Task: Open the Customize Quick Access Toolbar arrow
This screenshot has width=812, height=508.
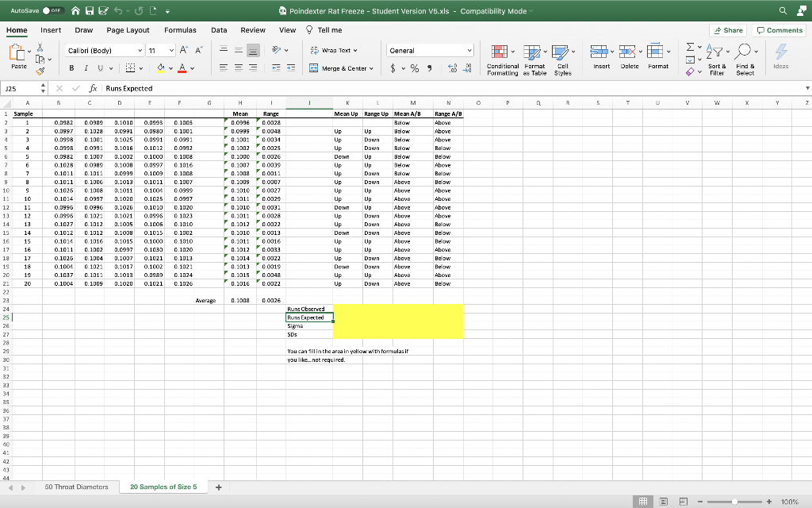Action: coord(168,11)
